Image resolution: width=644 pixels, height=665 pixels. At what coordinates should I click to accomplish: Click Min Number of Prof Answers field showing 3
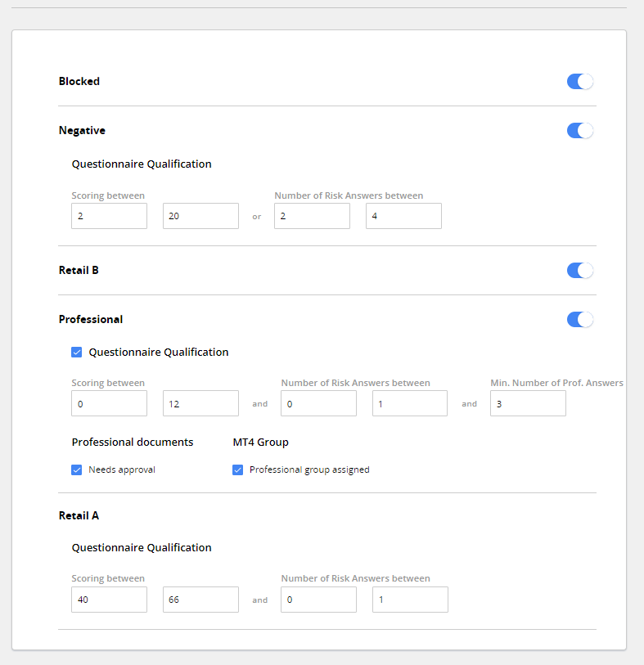coord(528,403)
